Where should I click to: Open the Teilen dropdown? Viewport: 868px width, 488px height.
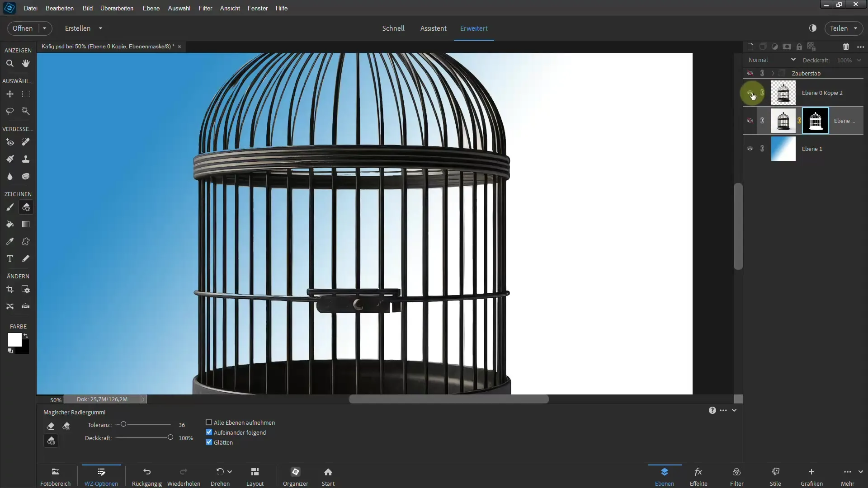(855, 28)
